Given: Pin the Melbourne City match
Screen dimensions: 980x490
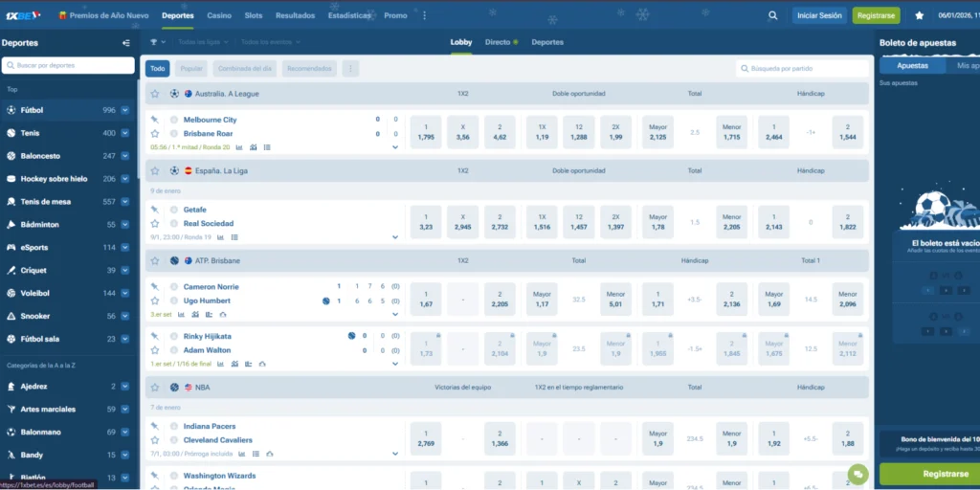Looking at the screenshot, I should 155,120.
